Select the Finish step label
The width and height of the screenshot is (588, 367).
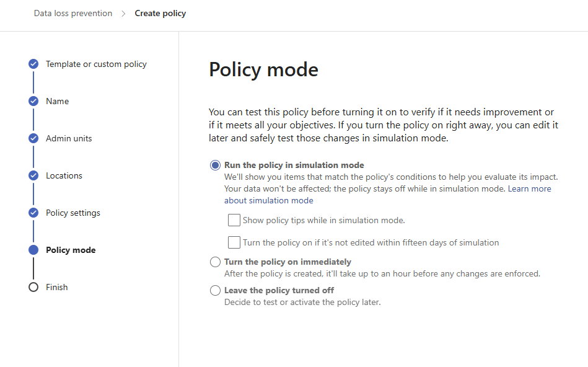point(57,287)
